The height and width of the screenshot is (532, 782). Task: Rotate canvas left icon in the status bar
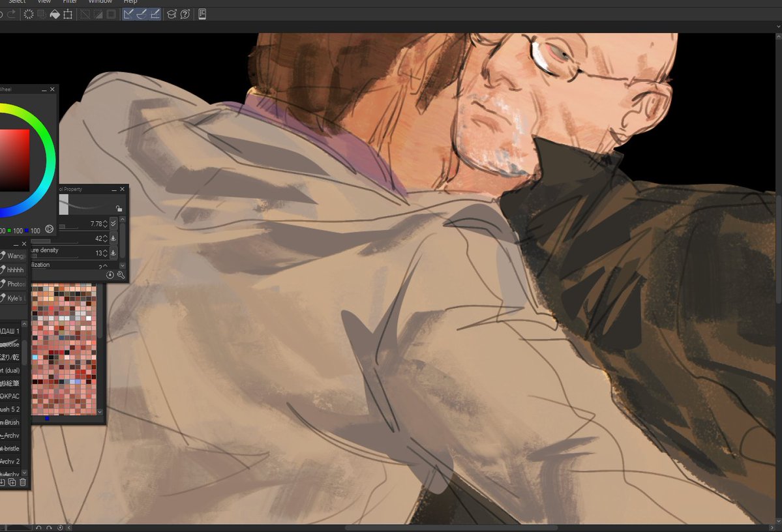[38, 527]
